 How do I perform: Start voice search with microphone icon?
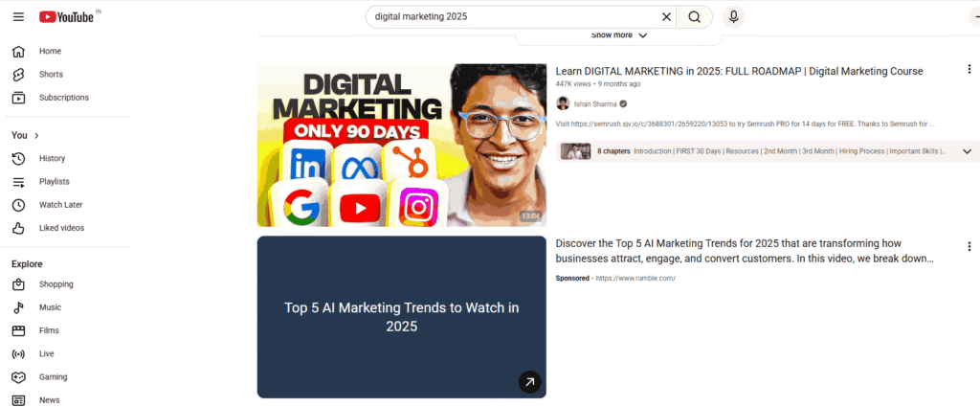coord(734,17)
